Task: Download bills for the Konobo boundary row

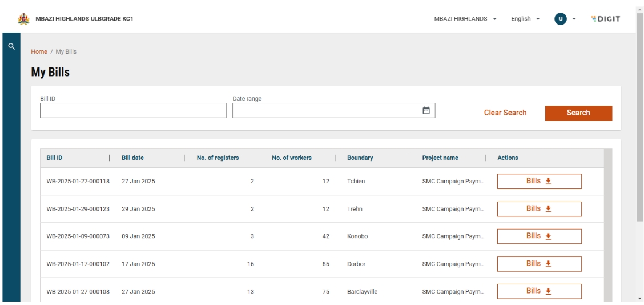Action: pyautogui.click(x=539, y=236)
